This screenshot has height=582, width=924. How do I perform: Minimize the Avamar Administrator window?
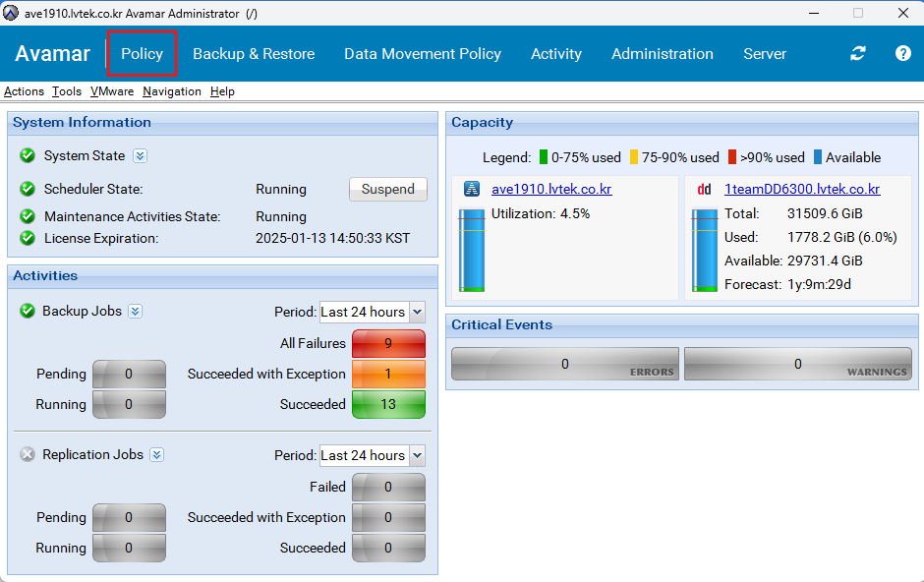(814, 13)
